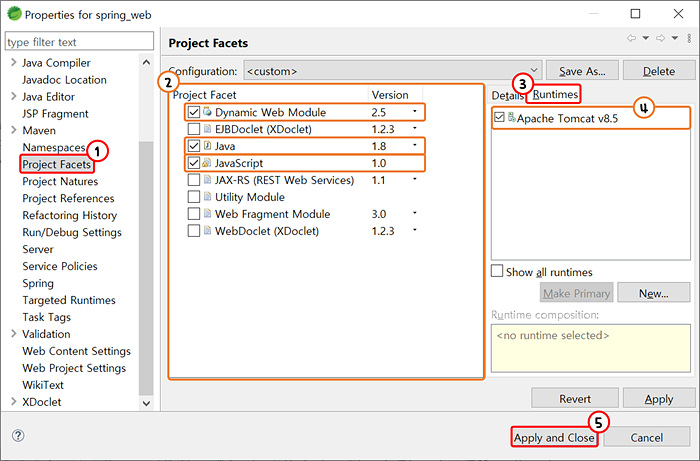
Task: Select Project Facets in the tree
Action: [57, 164]
